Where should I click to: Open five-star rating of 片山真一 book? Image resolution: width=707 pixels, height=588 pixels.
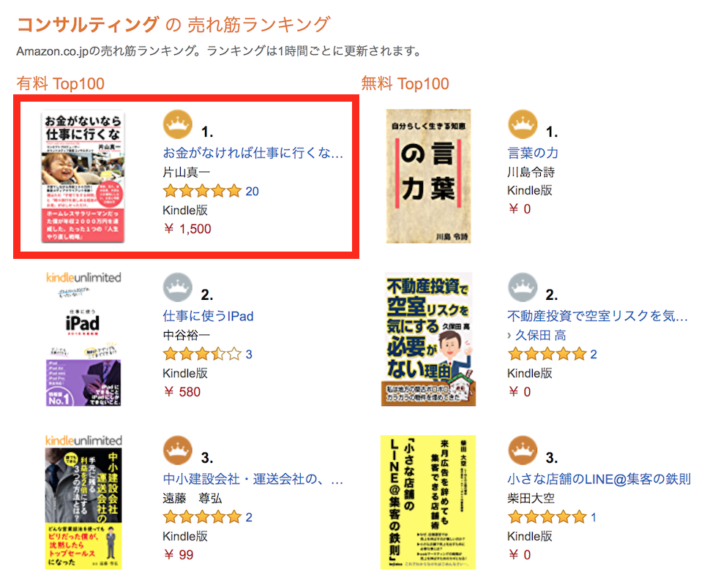pyautogui.click(x=202, y=191)
